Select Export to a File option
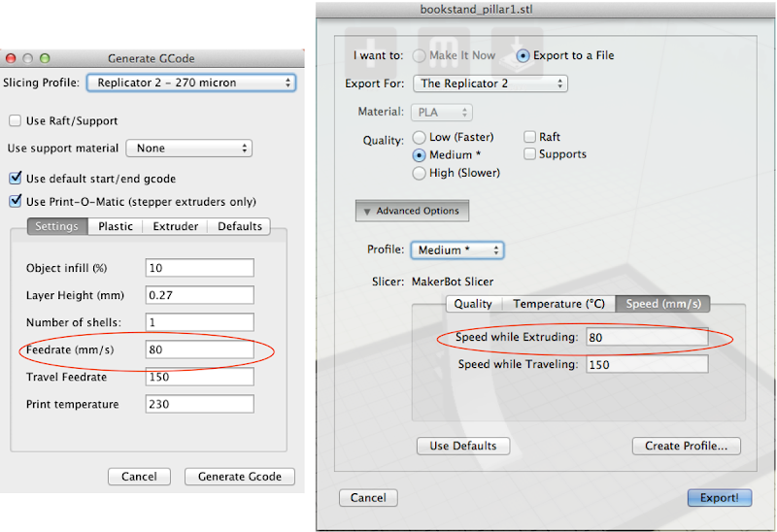This screenshot has height=532, width=777. click(523, 55)
